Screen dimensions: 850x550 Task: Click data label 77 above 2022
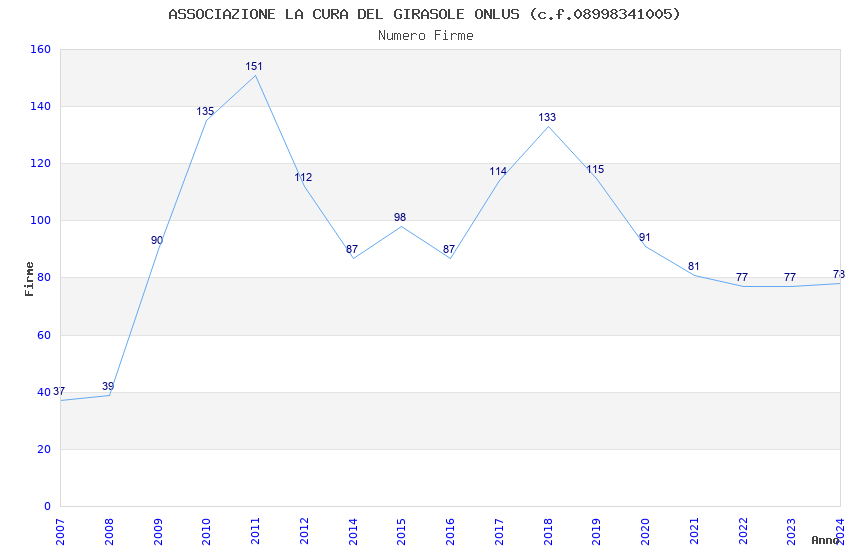click(x=742, y=277)
